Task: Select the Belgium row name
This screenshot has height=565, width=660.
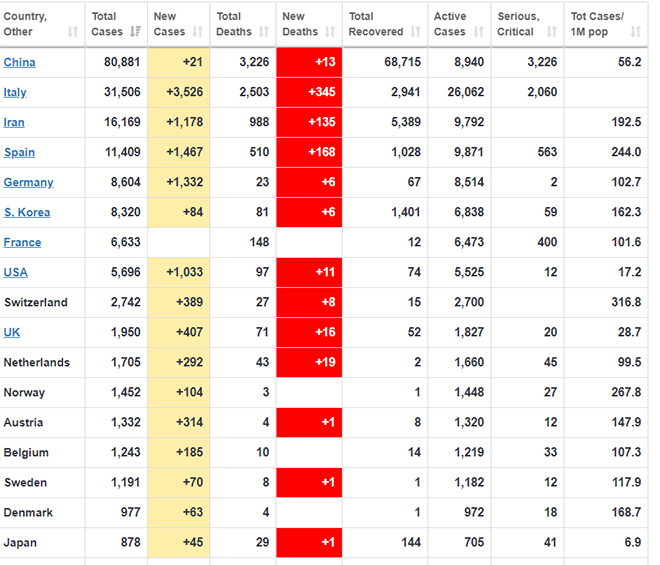Action: click(x=26, y=453)
